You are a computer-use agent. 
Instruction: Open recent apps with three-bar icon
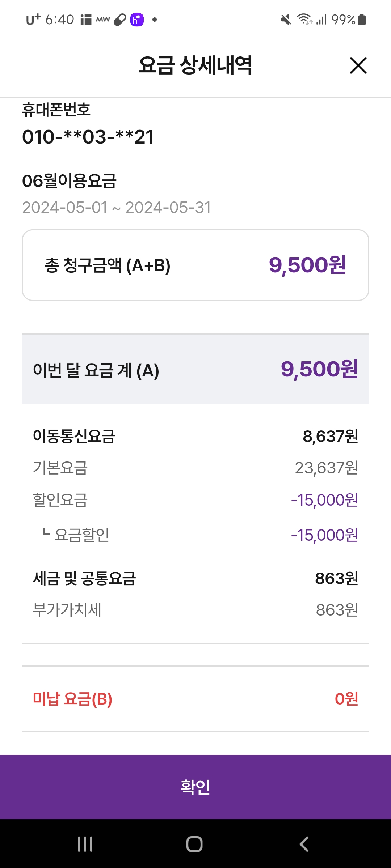(85, 844)
